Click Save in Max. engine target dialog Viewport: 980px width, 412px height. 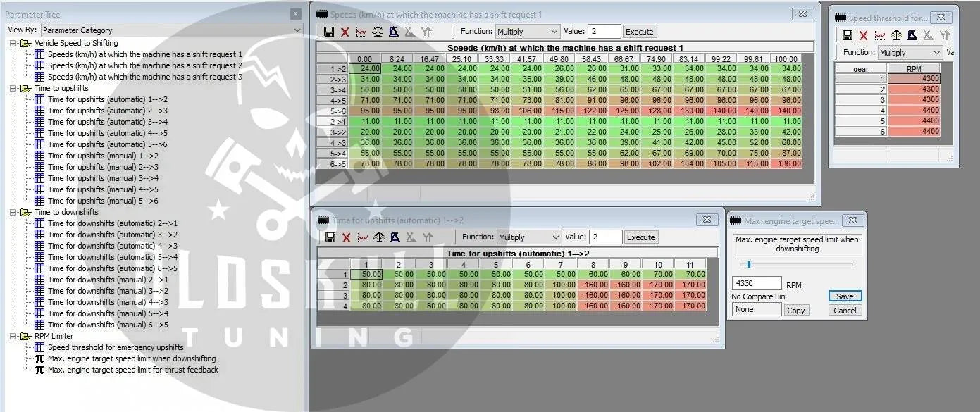[x=845, y=296]
